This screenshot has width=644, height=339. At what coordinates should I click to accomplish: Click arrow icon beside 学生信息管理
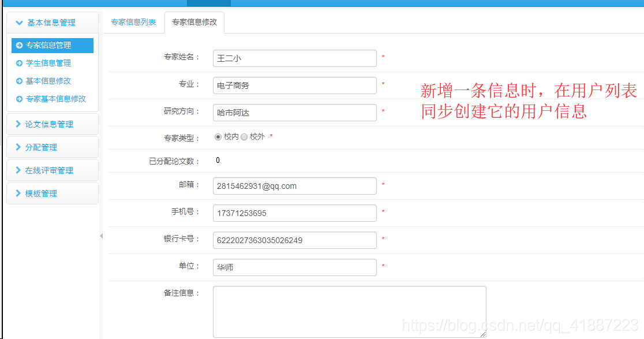19,64
